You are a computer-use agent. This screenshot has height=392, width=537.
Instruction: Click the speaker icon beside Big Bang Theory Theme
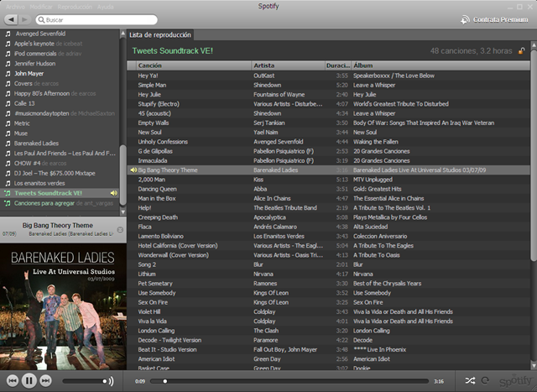click(133, 170)
